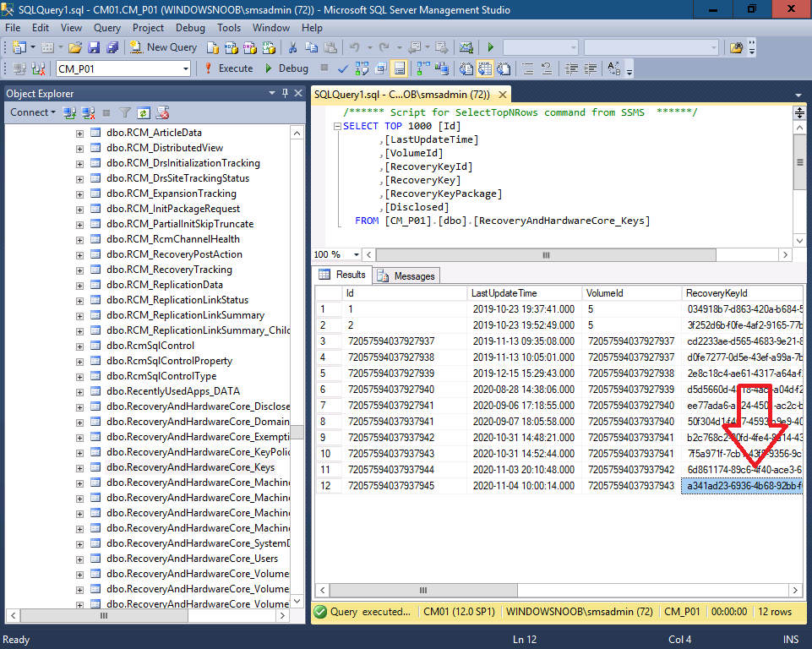
Task: Click the Debug button in the SQL toolbar
Action: tap(286, 68)
